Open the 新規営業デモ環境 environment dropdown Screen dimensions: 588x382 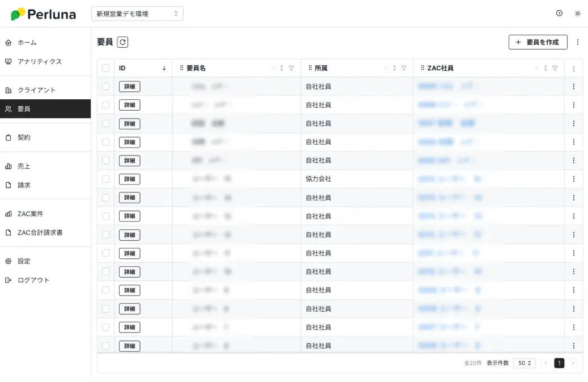coord(137,14)
